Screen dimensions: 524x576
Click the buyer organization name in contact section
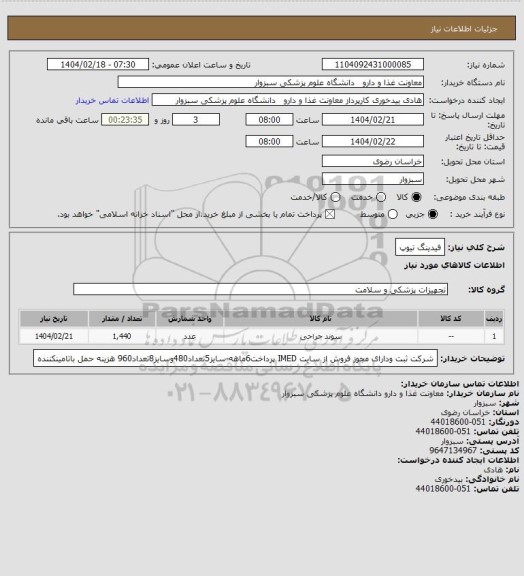[x=363, y=393]
